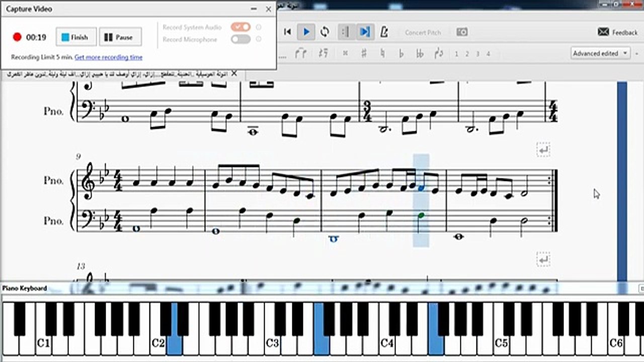Open image capture camera tool
Viewport: 644px width, 362px height.
pos(462,32)
